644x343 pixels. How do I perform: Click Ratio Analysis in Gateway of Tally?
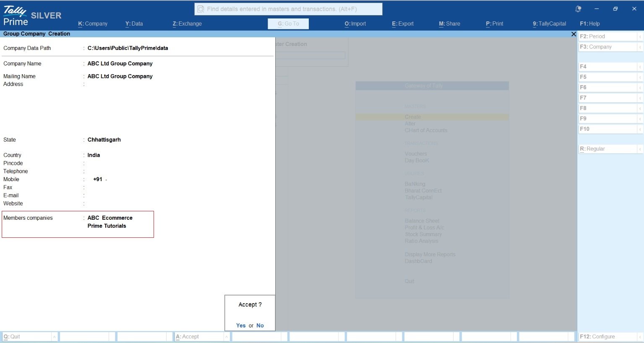pos(421,241)
